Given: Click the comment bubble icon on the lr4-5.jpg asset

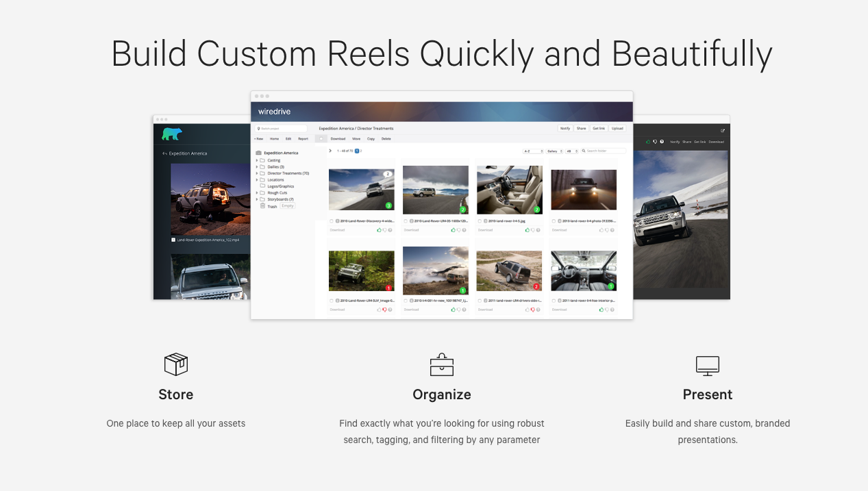Looking at the screenshot, I should (538, 230).
